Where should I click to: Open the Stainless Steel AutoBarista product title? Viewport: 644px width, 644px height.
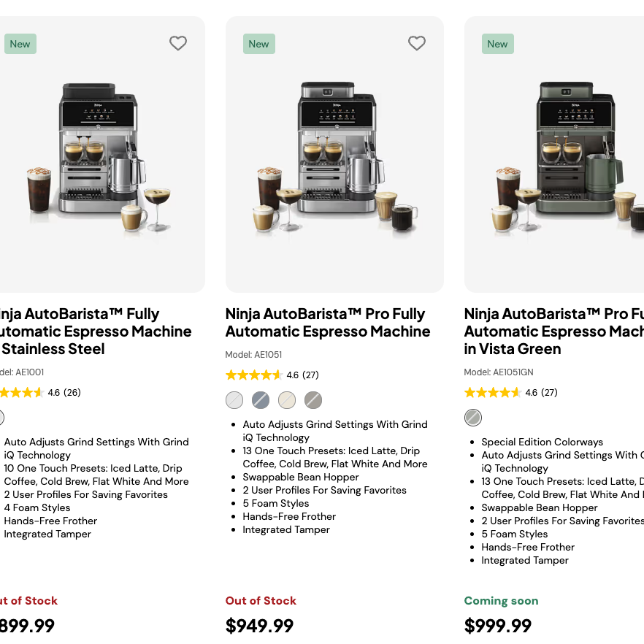coord(95,331)
